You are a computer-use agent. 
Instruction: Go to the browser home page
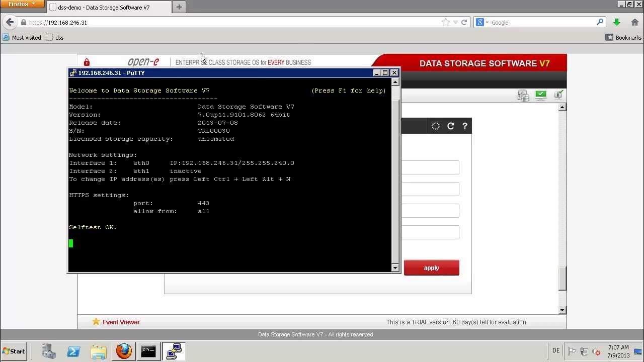(634, 22)
